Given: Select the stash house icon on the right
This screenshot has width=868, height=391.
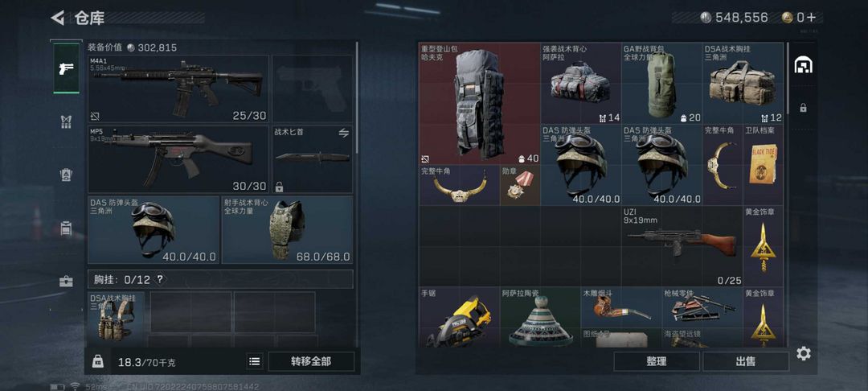Looking at the screenshot, I should 803,66.
